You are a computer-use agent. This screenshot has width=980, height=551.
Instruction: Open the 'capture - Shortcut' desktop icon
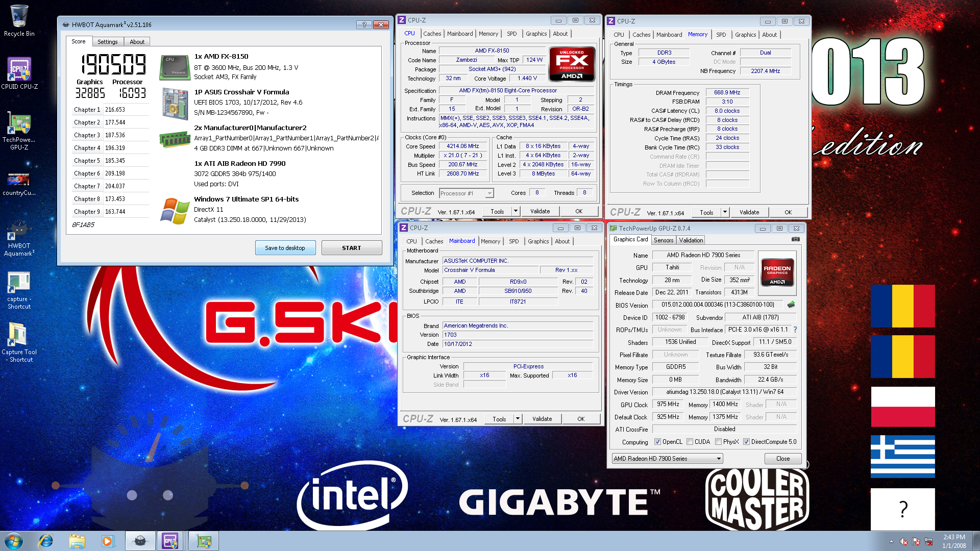[19, 290]
